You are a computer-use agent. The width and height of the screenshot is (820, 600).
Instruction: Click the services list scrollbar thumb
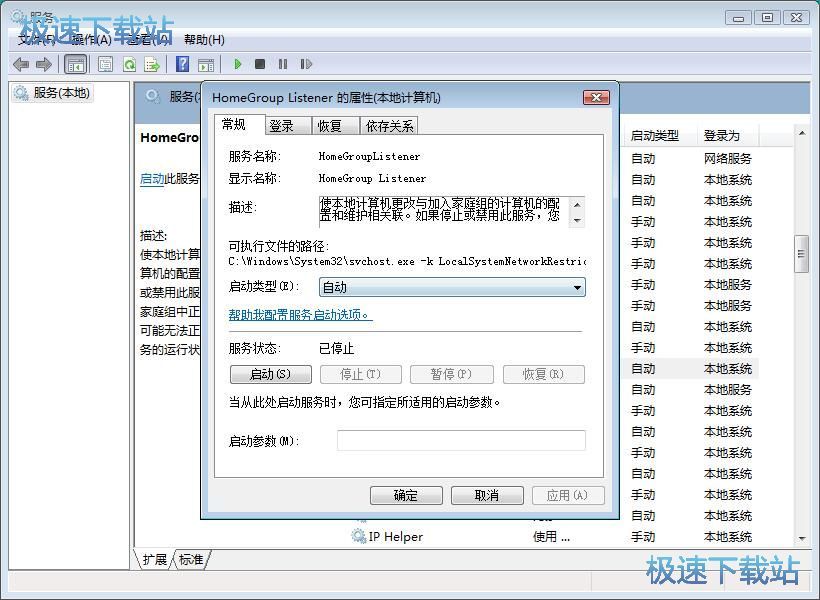(x=801, y=254)
